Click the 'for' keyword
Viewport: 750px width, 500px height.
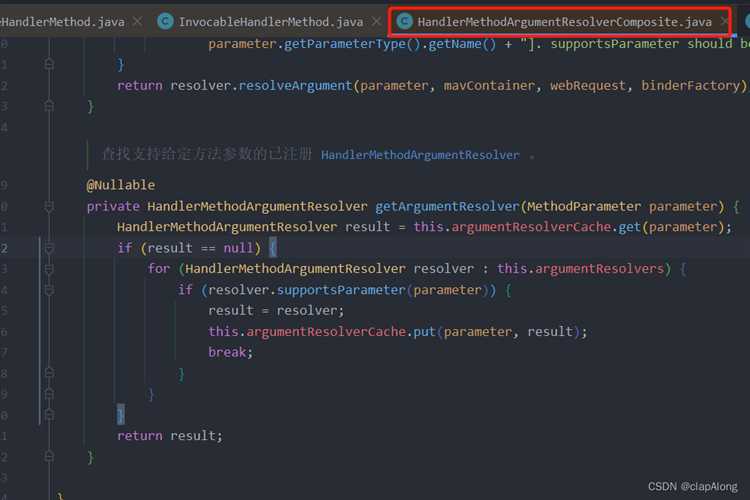(159, 269)
